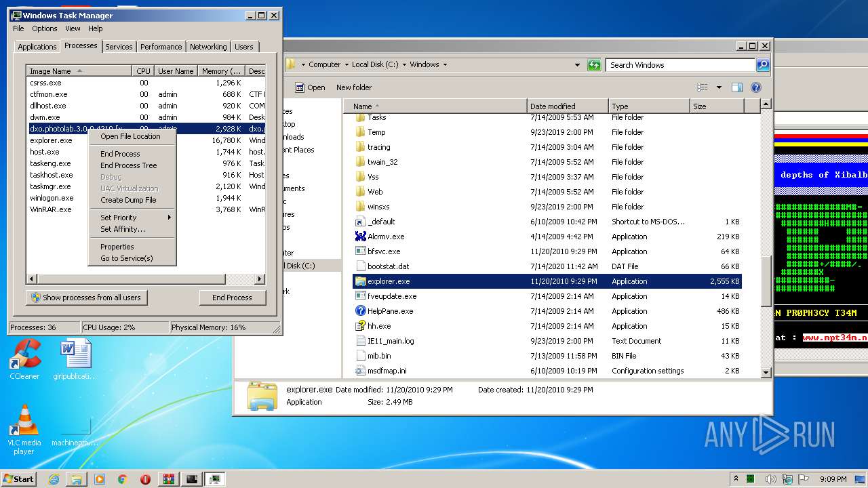Click New folder in Explorer toolbar

point(354,87)
